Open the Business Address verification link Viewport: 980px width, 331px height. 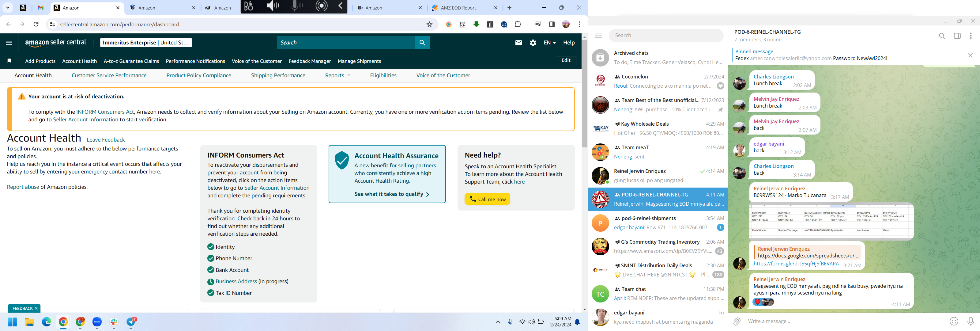tap(236, 281)
